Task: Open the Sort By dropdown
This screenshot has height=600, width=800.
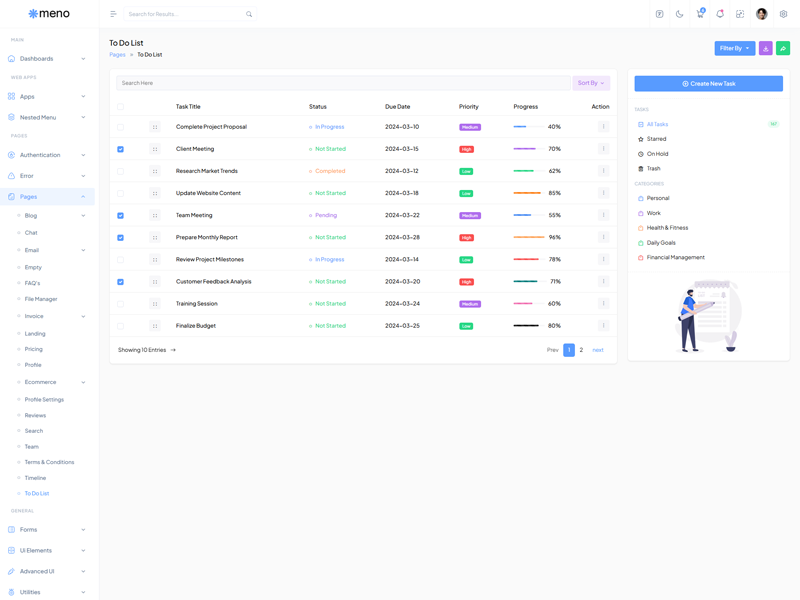Action: (x=590, y=83)
